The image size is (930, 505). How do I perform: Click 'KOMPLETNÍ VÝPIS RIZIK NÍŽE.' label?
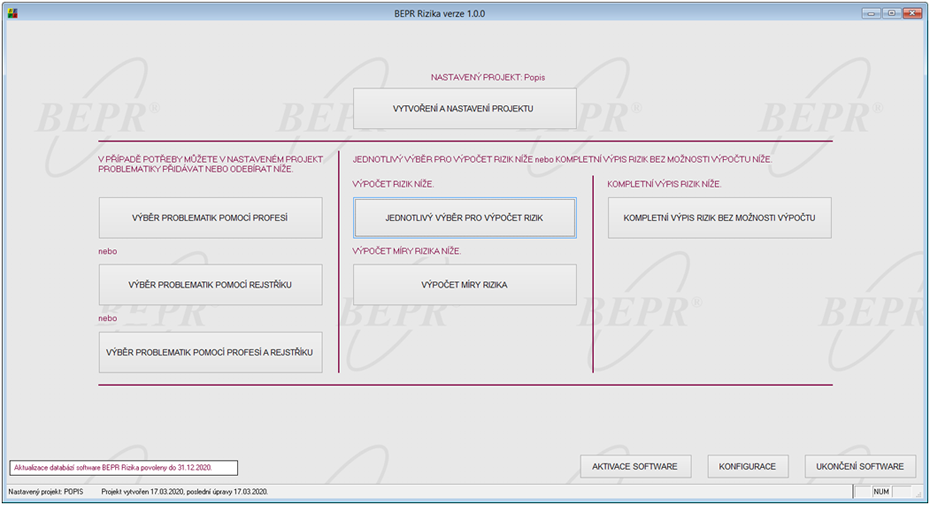[x=664, y=184]
